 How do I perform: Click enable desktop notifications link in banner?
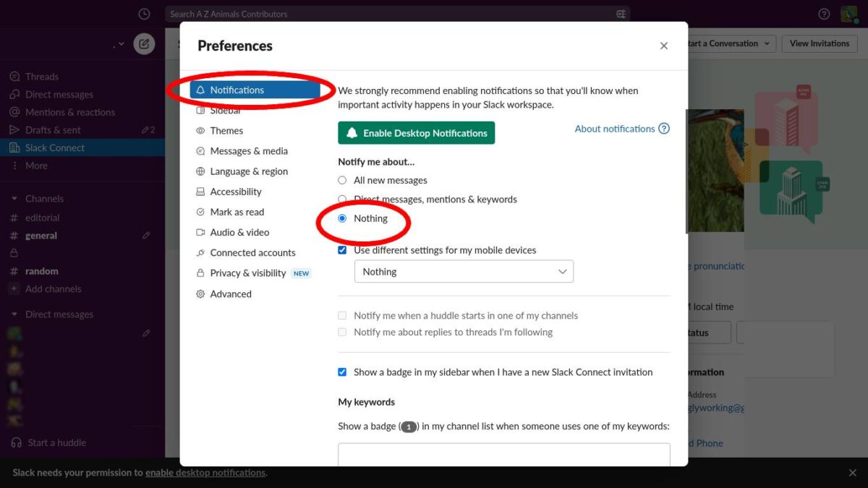click(205, 473)
